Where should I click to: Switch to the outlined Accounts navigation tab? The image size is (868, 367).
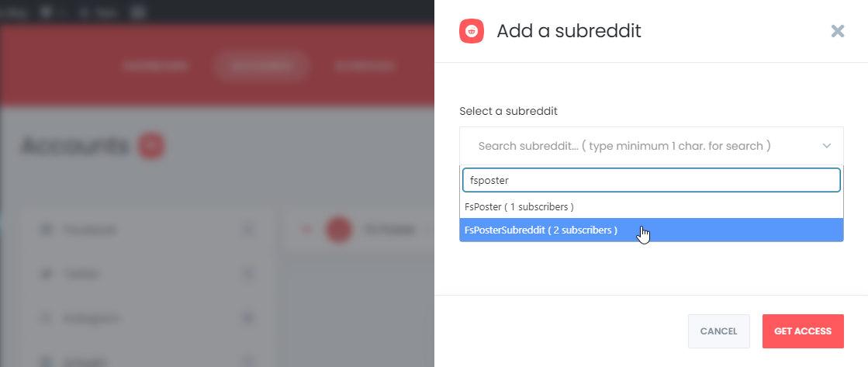(x=260, y=66)
